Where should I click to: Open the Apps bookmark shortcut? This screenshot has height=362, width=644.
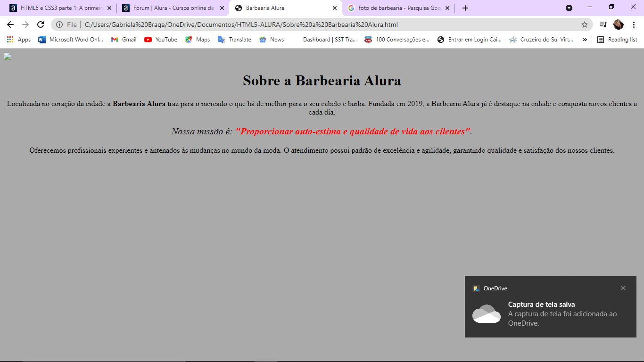point(19,40)
